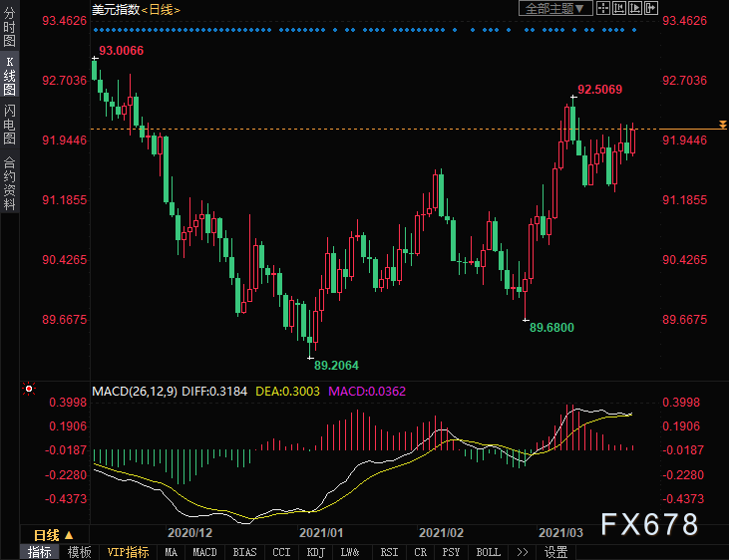Click the yellow double-arrow price marker icon
This screenshot has width=729, height=560.
[722, 124]
